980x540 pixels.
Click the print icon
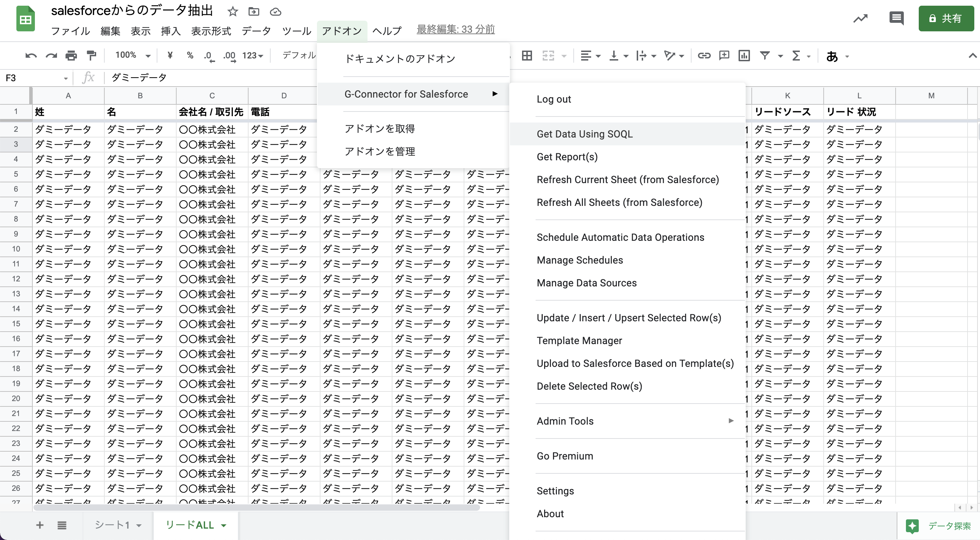(x=71, y=56)
